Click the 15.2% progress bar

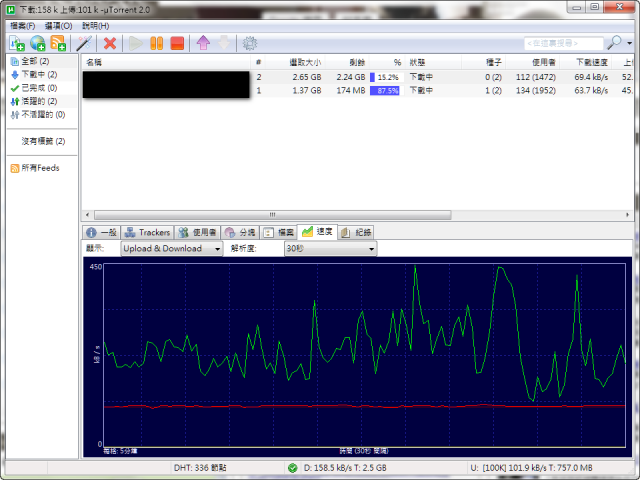387,77
